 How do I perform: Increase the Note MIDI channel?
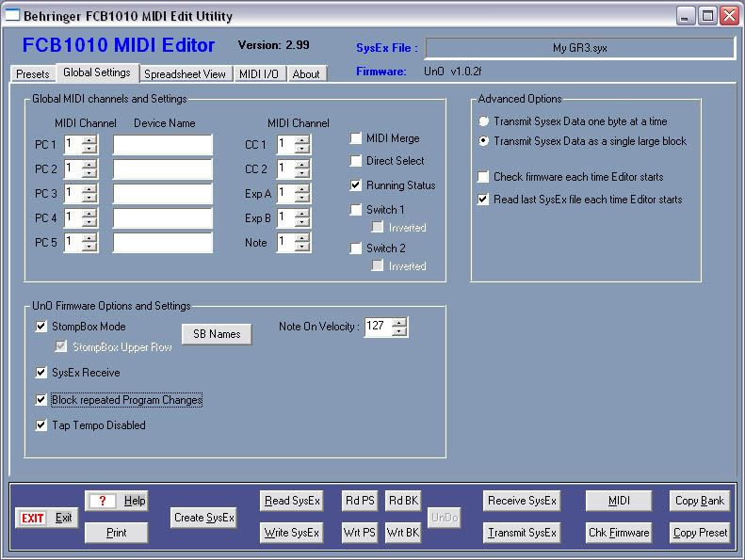(301, 238)
